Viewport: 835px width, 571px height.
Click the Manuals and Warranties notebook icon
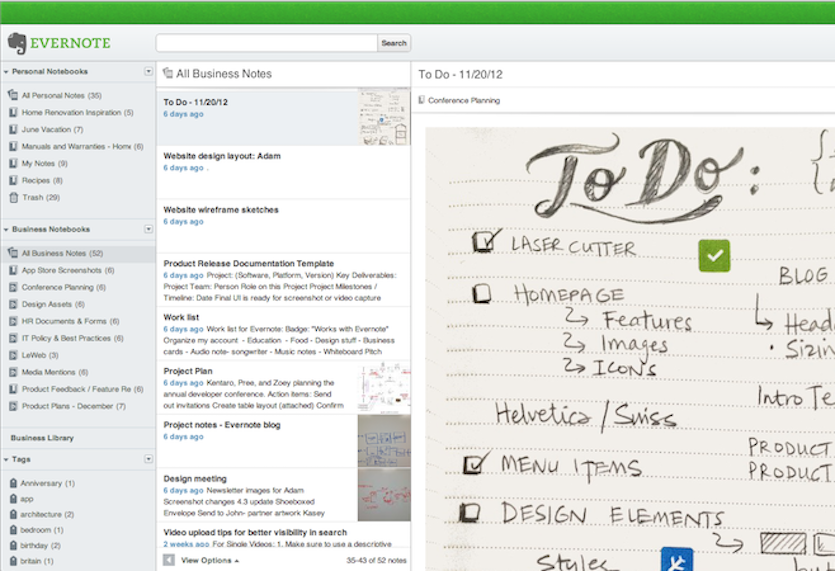pyautogui.click(x=13, y=146)
